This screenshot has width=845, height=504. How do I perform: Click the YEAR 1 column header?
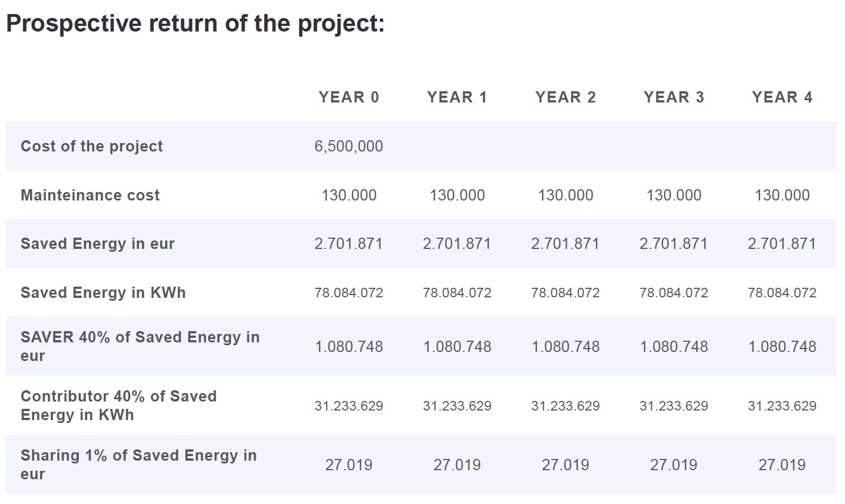pos(457,97)
